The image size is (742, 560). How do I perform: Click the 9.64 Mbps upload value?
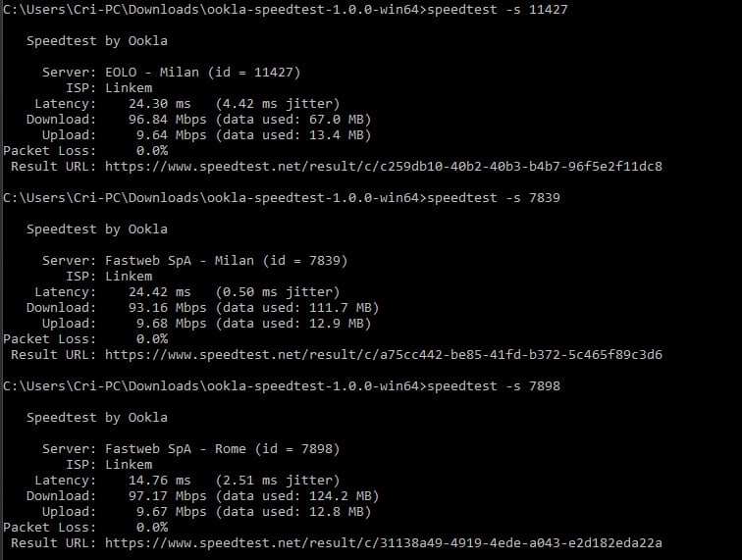[x=172, y=134]
